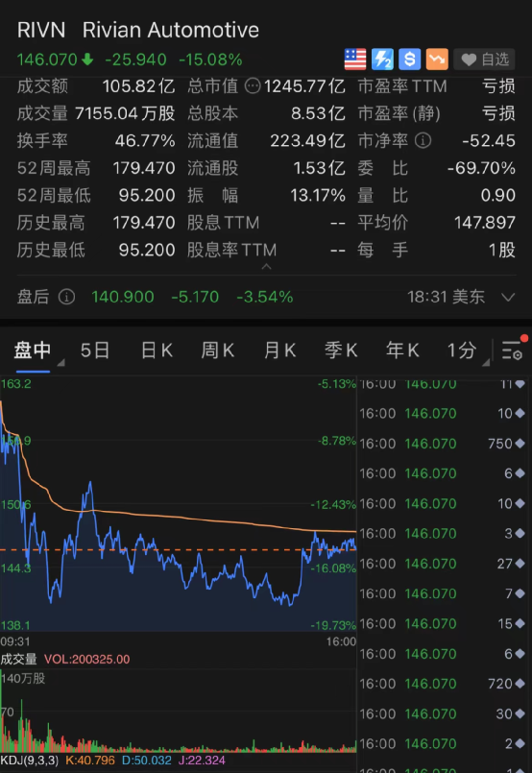Screen dimensions: 532x773
Task: Tap the current price 146.070
Action: [x=47, y=60]
